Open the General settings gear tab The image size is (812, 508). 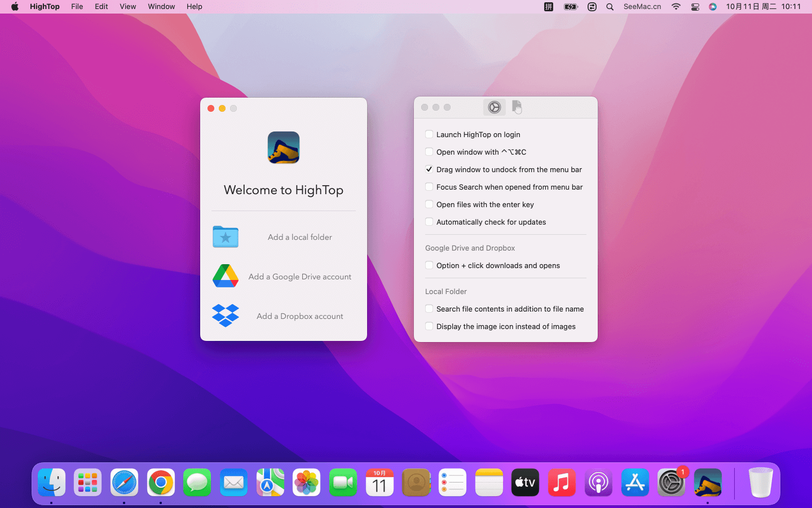[x=494, y=107]
